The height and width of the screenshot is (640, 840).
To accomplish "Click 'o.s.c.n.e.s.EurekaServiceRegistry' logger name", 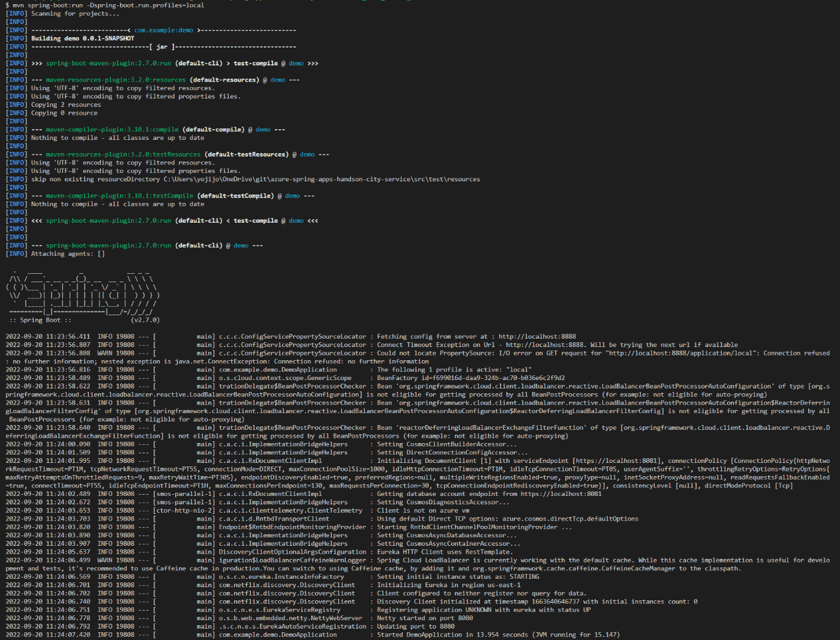I will (280, 610).
